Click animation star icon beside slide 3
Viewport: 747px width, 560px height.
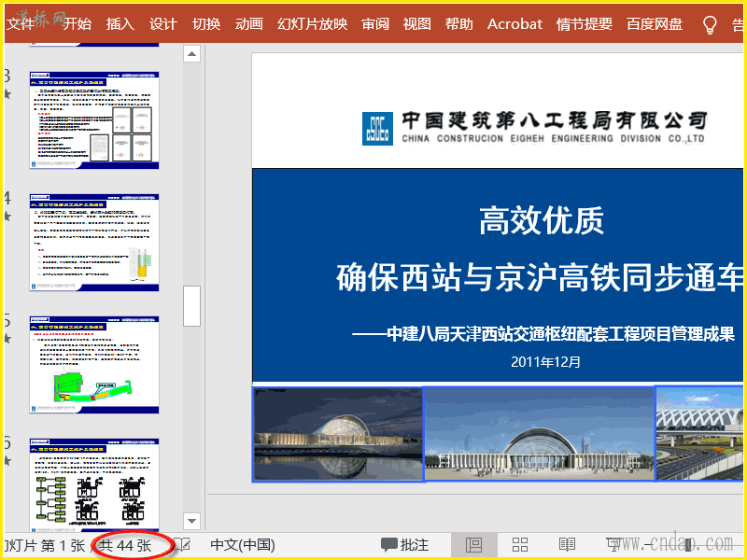coord(7,93)
